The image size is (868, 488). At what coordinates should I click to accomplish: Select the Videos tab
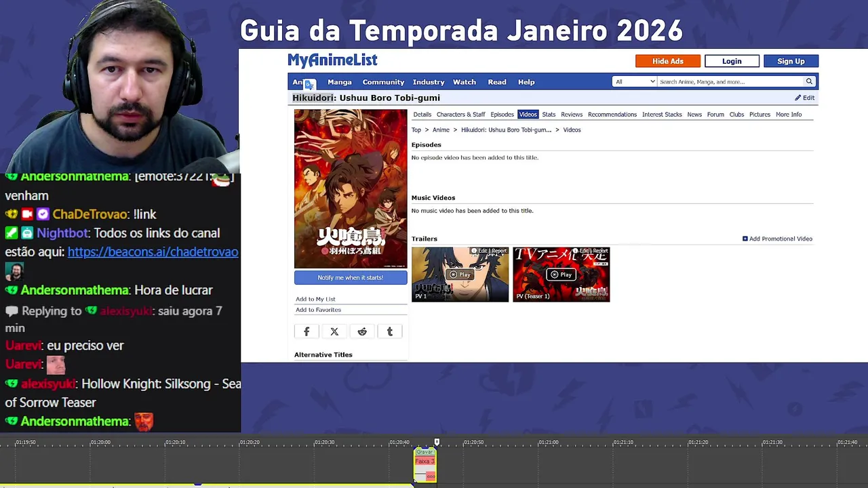click(528, 115)
